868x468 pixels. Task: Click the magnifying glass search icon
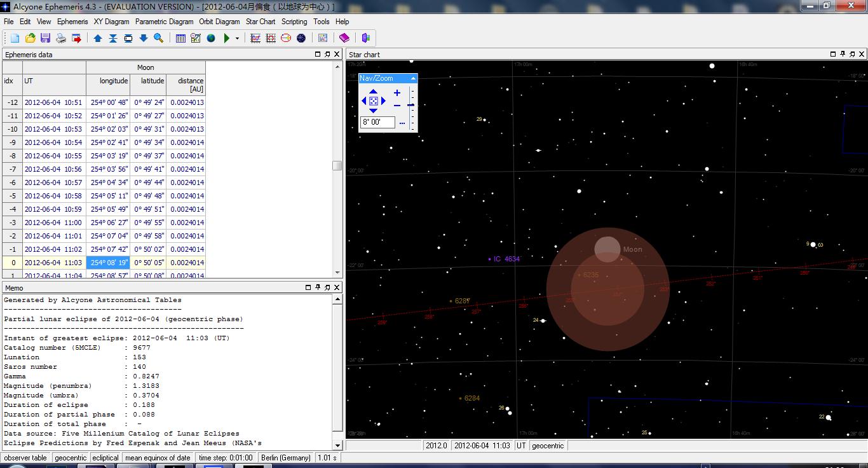point(158,38)
